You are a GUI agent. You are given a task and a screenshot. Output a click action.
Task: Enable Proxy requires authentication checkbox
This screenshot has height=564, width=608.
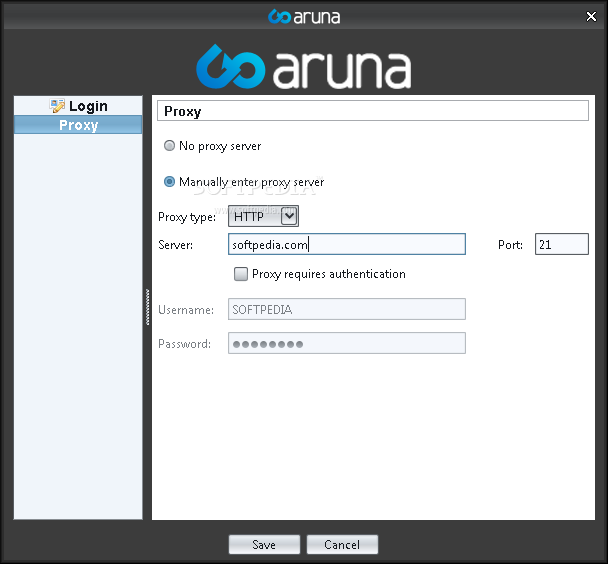pos(241,274)
